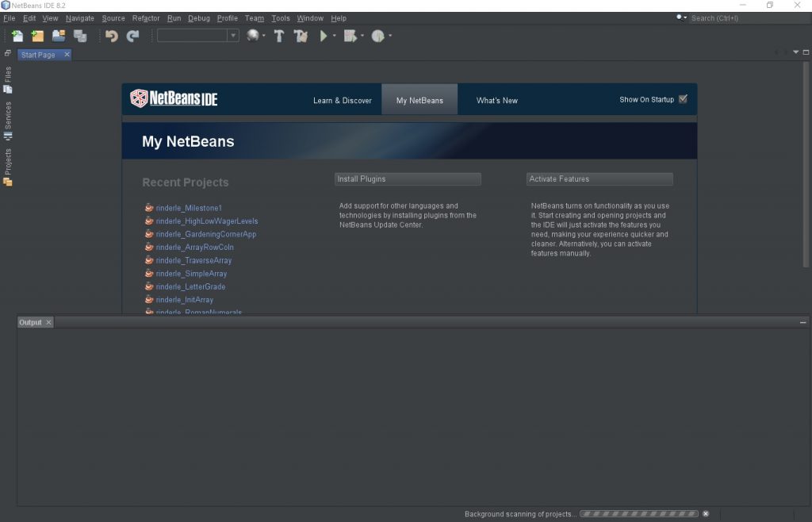Expand the browser globe dropdown arrow
The image size is (812, 522).
click(x=263, y=36)
